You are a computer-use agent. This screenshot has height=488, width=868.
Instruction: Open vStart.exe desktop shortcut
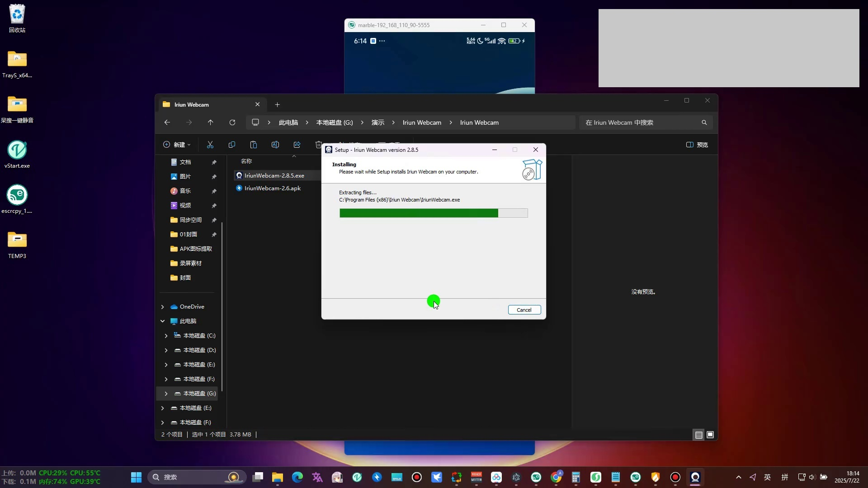17,154
